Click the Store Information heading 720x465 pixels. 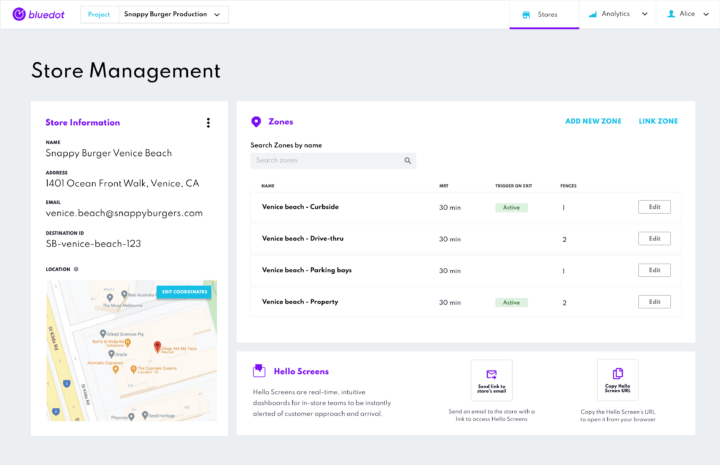[x=83, y=123]
